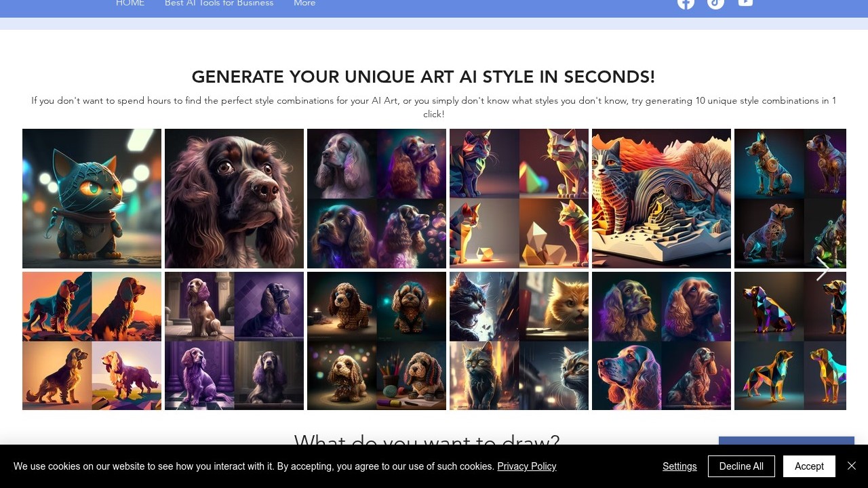Open the Privacy Policy link
The image size is (868, 488).
tap(526, 466)
